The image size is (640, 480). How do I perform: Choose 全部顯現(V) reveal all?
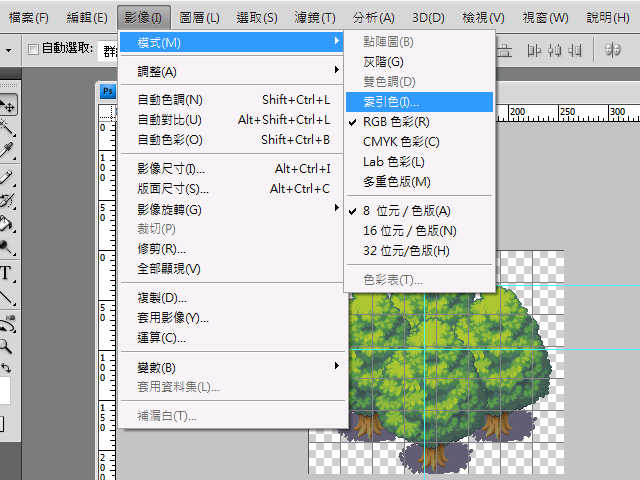232,269
